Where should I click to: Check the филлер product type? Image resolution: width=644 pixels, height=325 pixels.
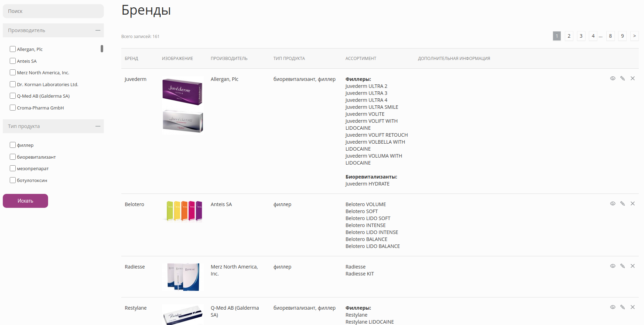[13, 145]
